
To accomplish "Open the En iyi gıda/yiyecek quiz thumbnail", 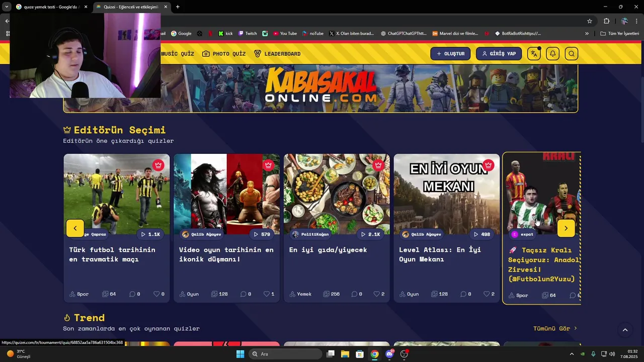I will point(337,194).
